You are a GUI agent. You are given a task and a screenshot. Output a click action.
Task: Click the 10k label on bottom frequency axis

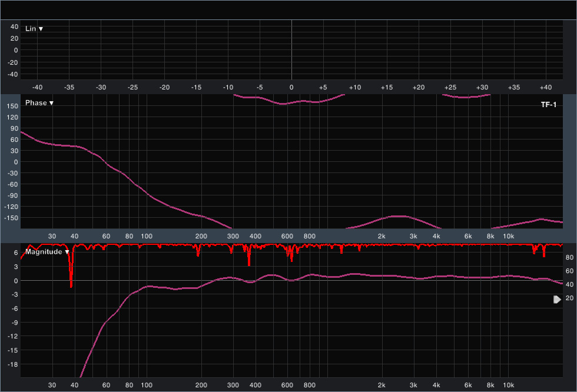[508, 386]
